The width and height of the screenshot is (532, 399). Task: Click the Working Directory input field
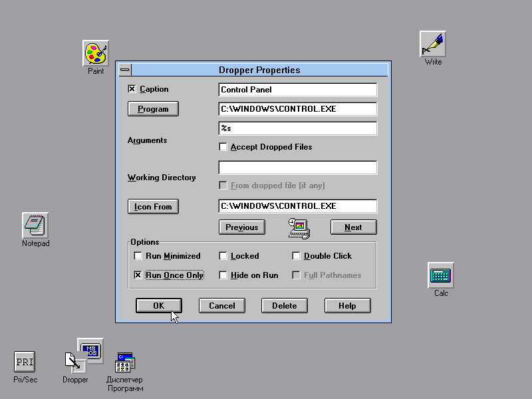tap(297, 168)
